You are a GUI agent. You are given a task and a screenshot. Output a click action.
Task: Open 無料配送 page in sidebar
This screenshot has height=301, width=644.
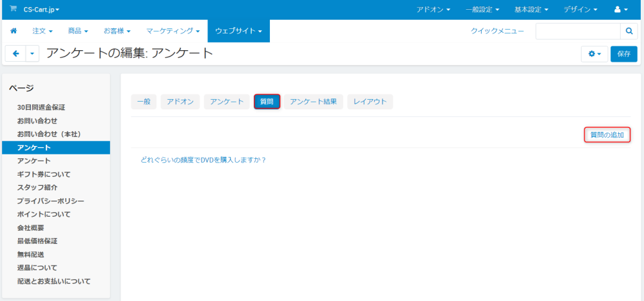tap(30, 255)
